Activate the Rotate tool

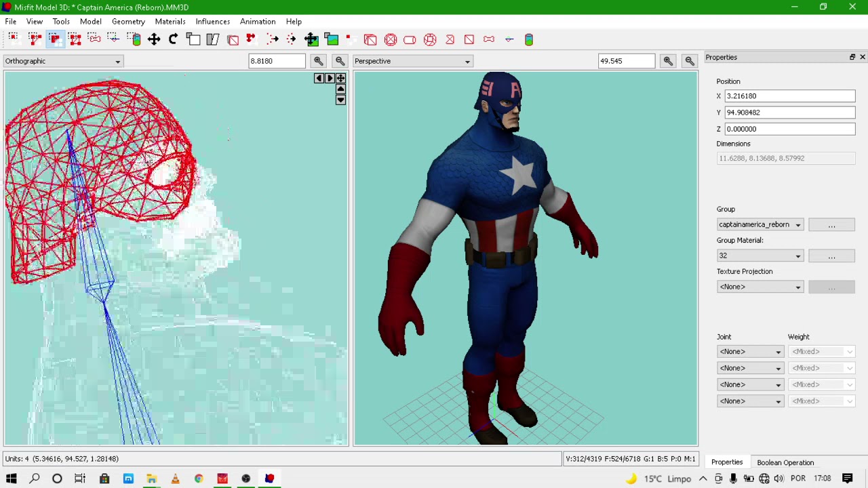(x=174, y=39)
